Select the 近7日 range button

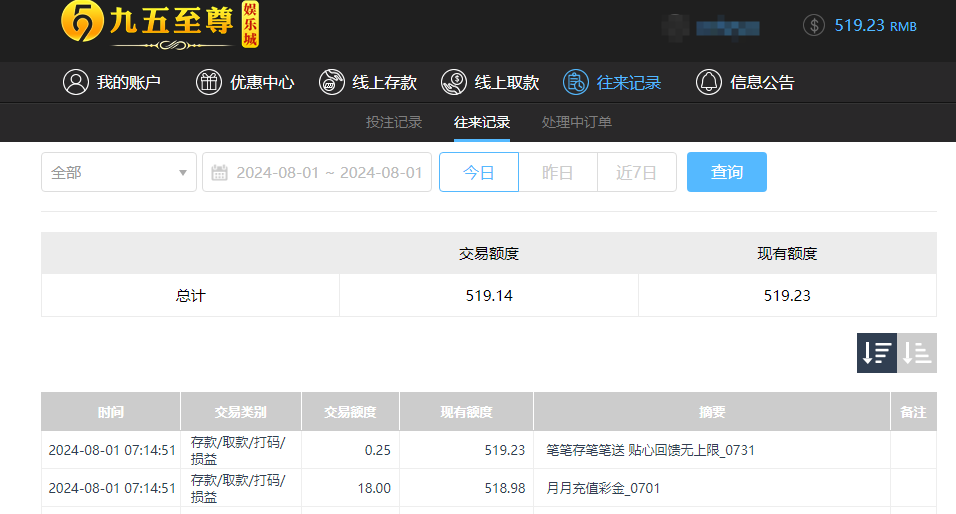coord(637,172)
